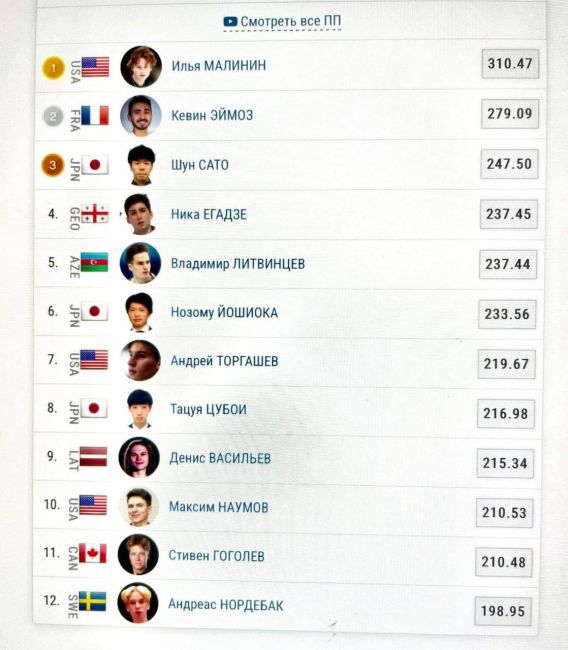Image resolution: width=568 pixels, height=650 pixels.
Task: Click the Georgia flag icon
Action: [95, 213]
